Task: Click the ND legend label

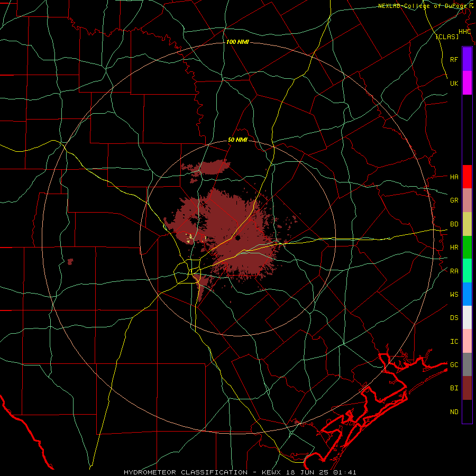Action: (x=454, y=412)
